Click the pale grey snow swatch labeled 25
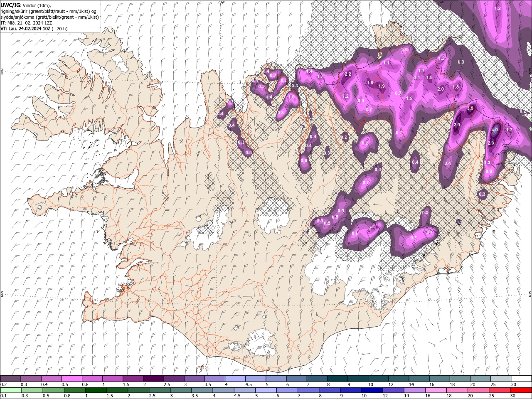The image size is (532, 399). (x=501, y=379)
